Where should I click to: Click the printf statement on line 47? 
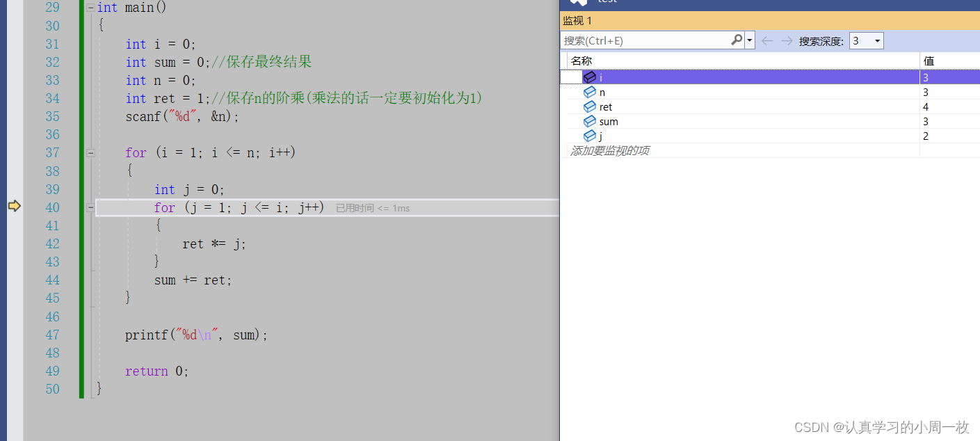tap(196, 335)
